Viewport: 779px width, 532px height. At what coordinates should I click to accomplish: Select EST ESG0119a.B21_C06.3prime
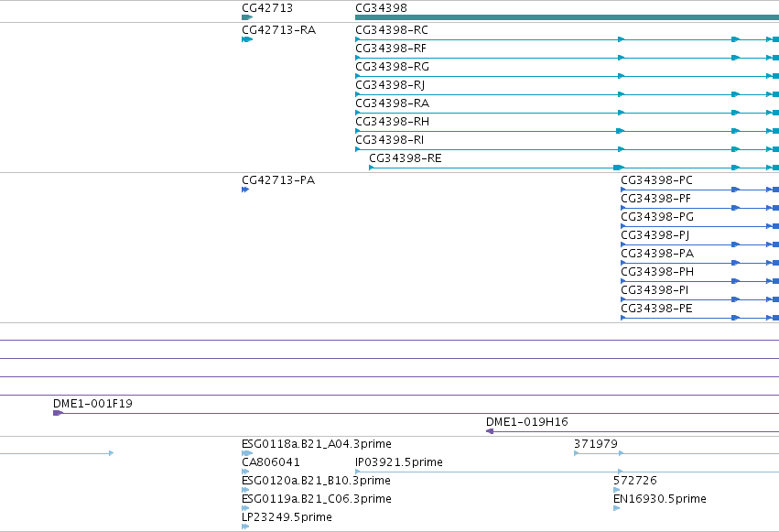[x=317, y=499]
